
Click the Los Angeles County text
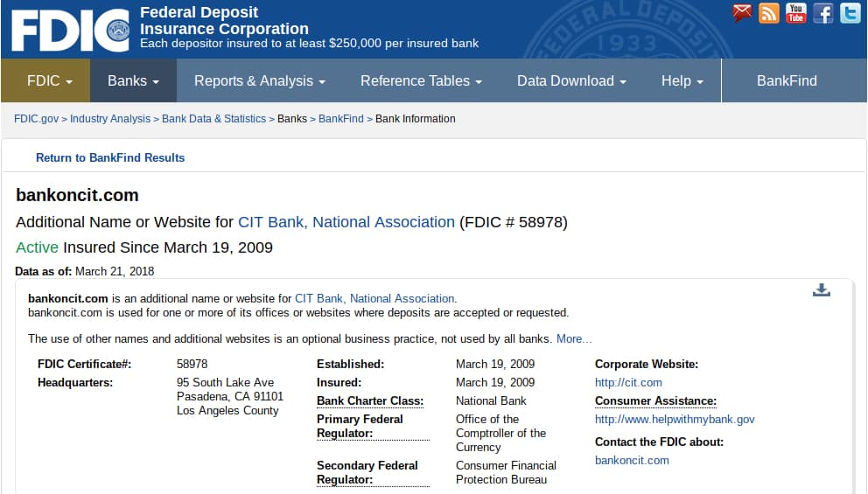tap(227, 410)
